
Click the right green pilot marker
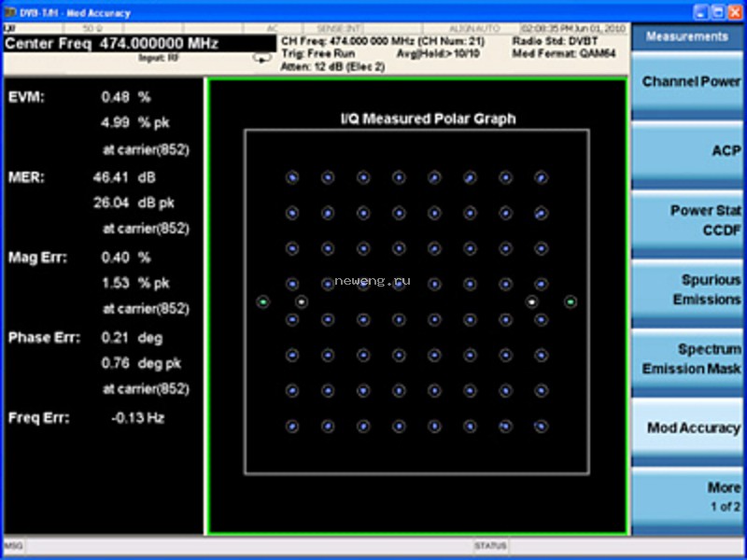pos(571,301)
